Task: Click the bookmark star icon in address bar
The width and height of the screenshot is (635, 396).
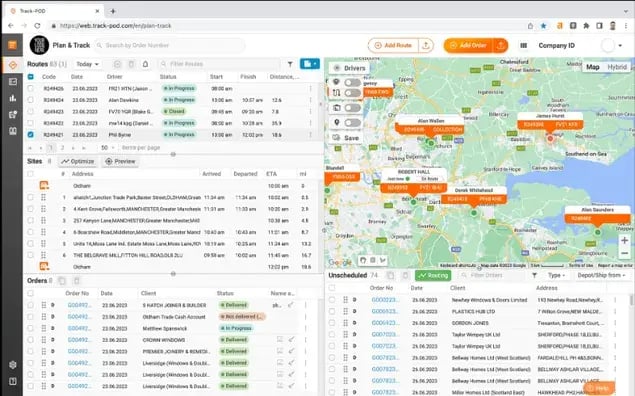Action: click(x=543, y=26)
